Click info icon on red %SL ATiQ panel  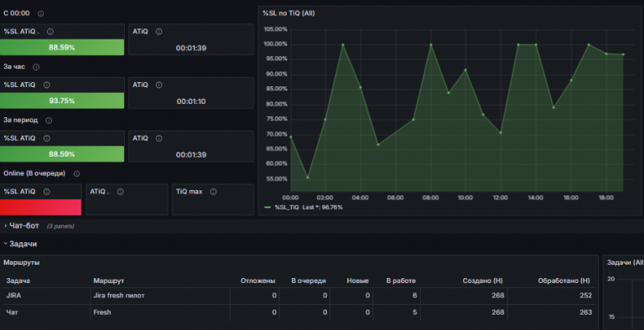pos(47,192)
